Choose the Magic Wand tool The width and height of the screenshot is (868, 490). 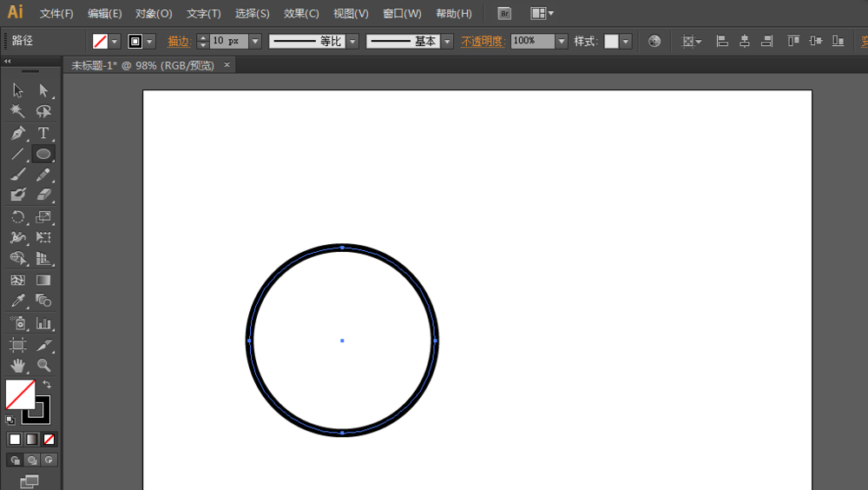click(x=17, y=111)
